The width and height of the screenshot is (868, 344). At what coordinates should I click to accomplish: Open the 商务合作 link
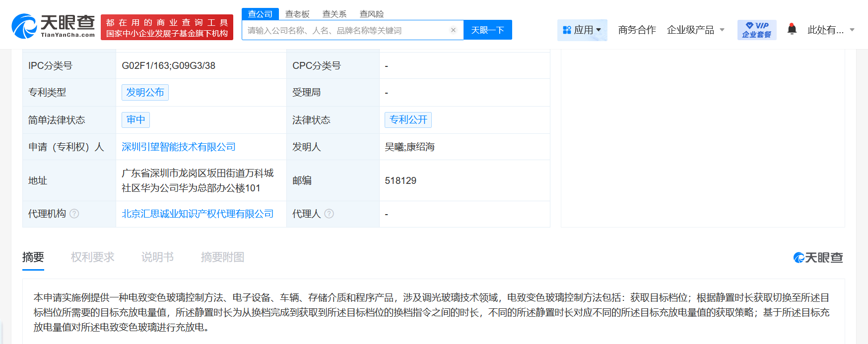coord(637,30)
